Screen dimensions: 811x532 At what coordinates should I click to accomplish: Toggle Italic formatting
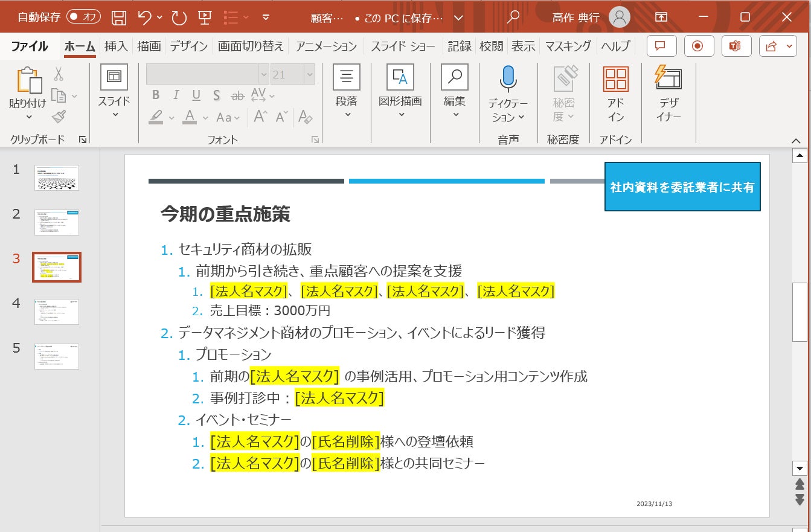(176, 95)
